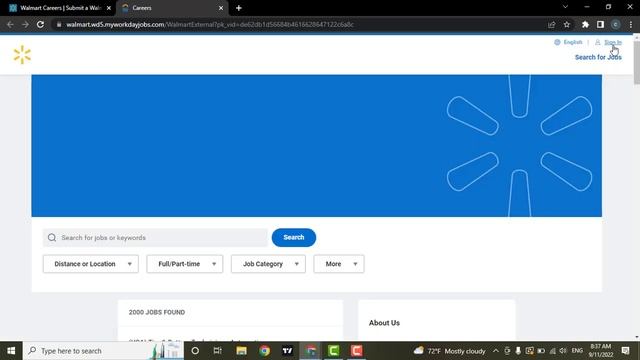Open Cortana circle on the taskbar

[x=195, y=351]
